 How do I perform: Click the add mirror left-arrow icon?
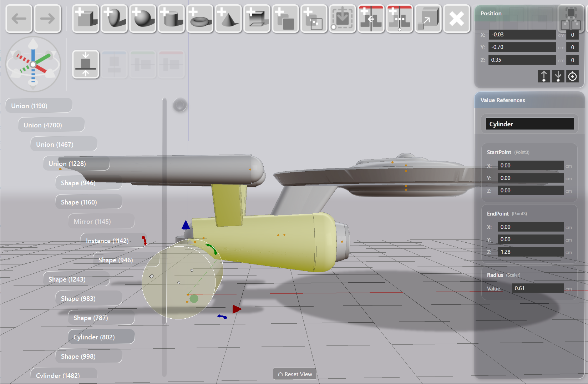(x=371, y=19)
